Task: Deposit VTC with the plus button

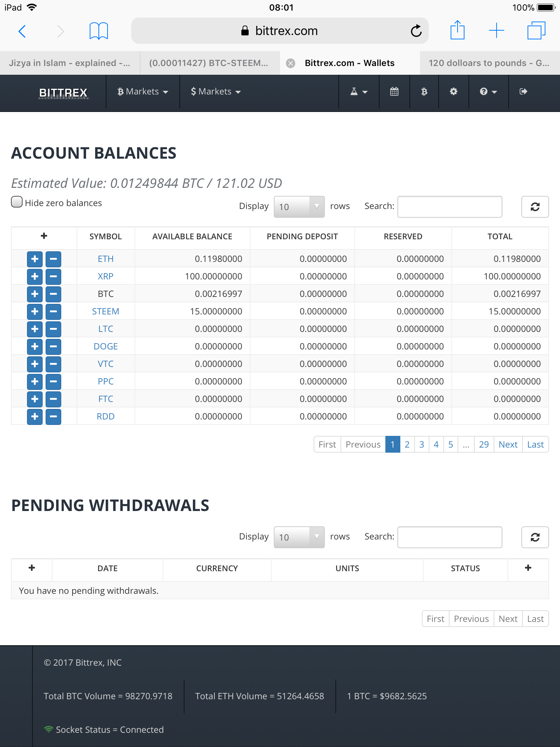Action: pos(35,364)
